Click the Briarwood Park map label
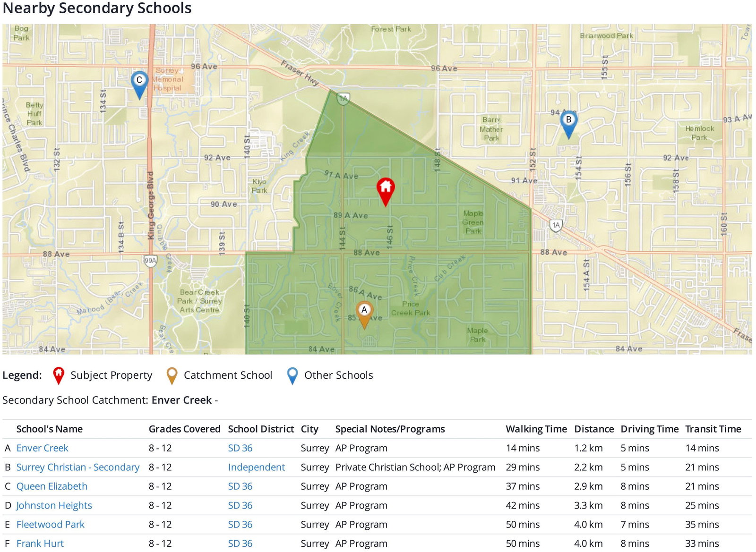The image size is (756, 552). pos(607,35)
